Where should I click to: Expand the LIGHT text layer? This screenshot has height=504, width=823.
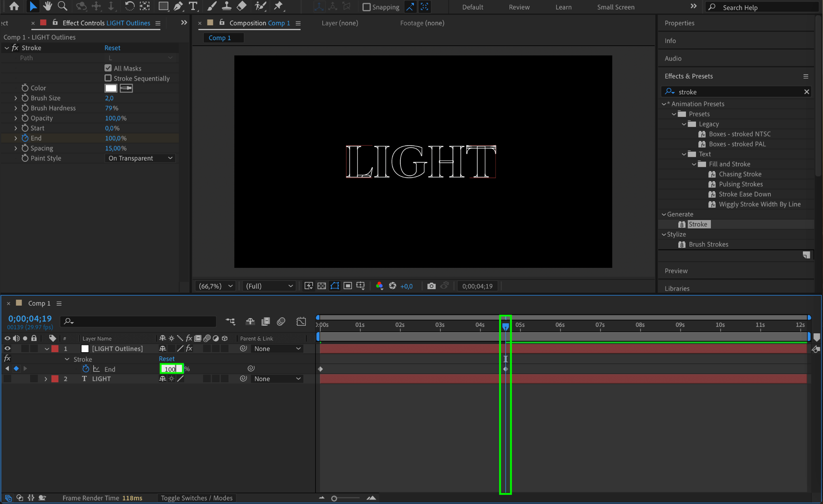tap(46, 379)
